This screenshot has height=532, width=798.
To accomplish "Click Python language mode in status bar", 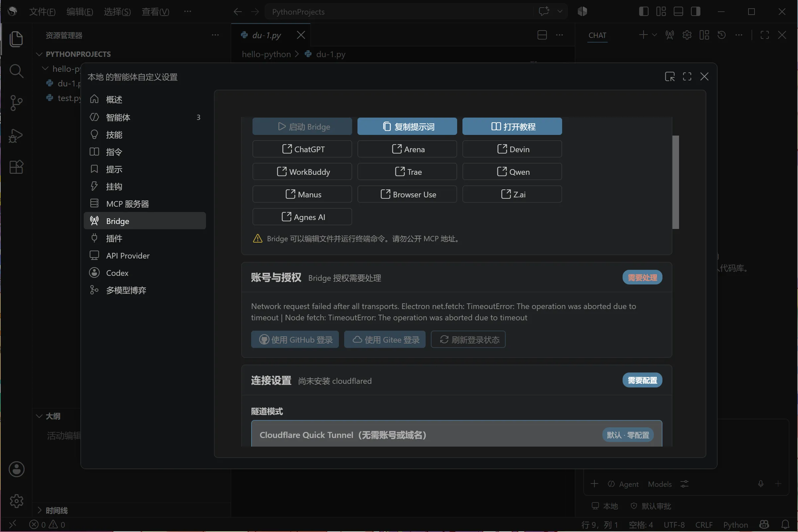I will 735,525.
